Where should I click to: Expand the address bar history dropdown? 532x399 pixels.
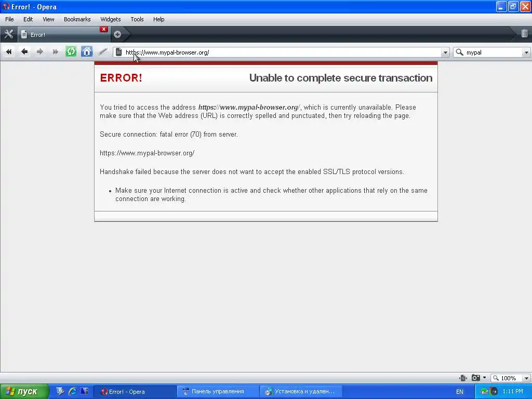coord(445,52)
